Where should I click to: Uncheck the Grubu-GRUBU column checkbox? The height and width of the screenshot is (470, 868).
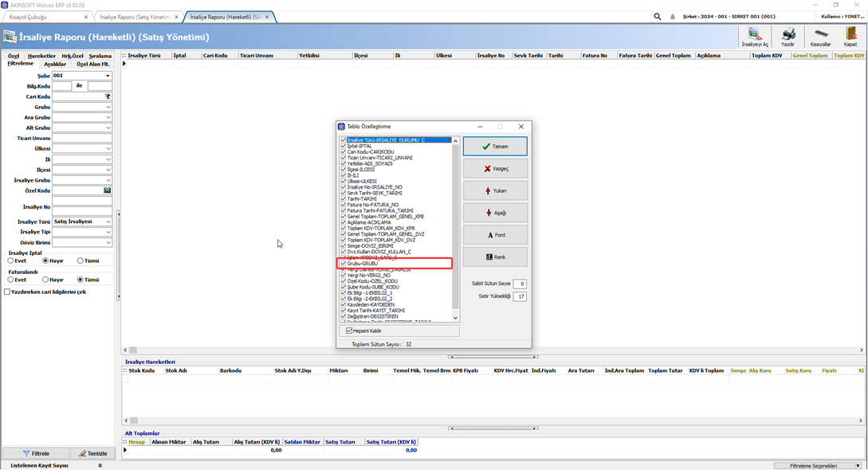(344, 264)
